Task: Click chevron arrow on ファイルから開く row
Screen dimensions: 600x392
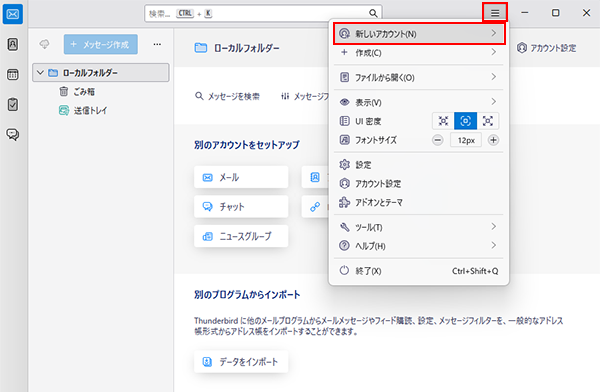Action: click(494, 77)
